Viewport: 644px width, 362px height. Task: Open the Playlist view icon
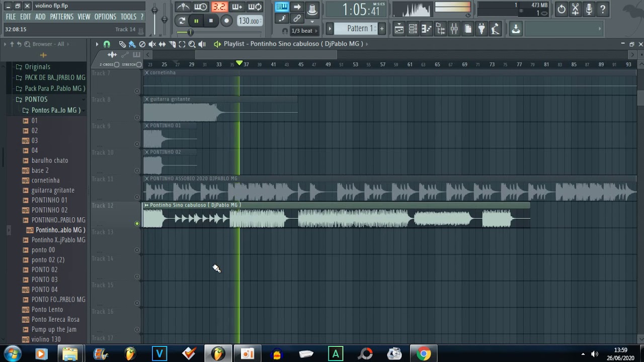click(399, 29)
